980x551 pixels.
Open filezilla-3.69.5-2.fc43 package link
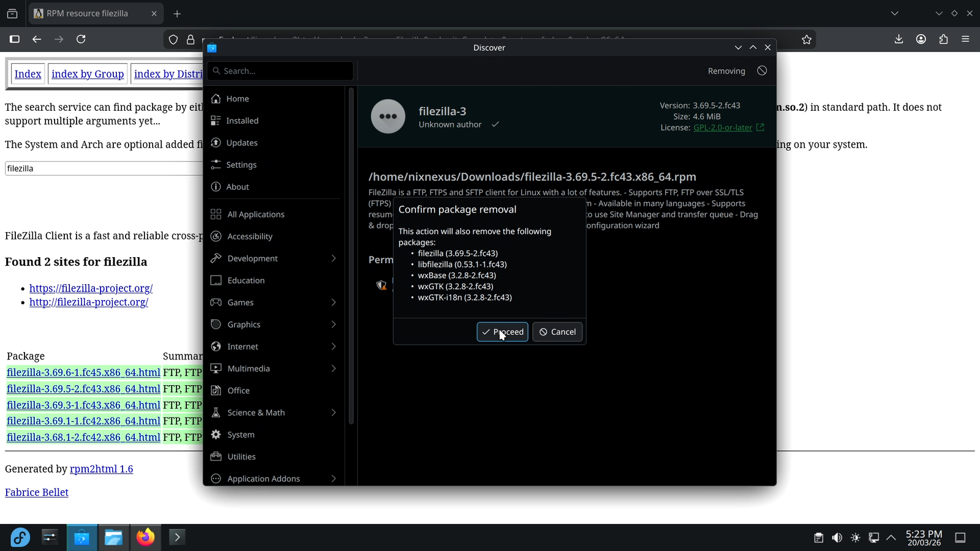(x=83, y=389)
